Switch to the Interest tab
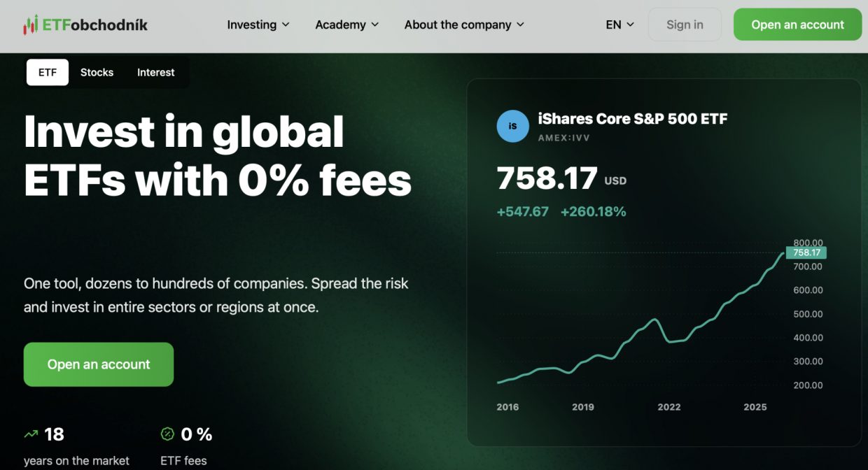This screenshot has height=470, width=868. click(x=156, y=72)
